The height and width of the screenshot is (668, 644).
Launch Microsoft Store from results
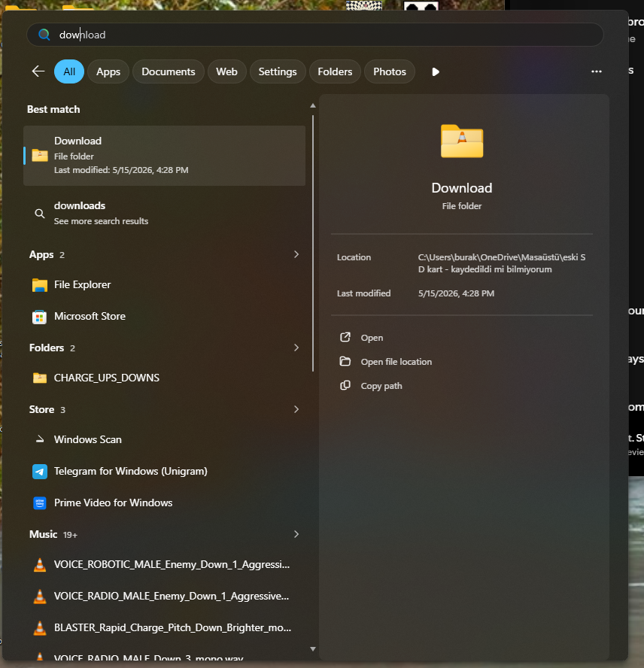pyautogui.click(x=165, y=317)
